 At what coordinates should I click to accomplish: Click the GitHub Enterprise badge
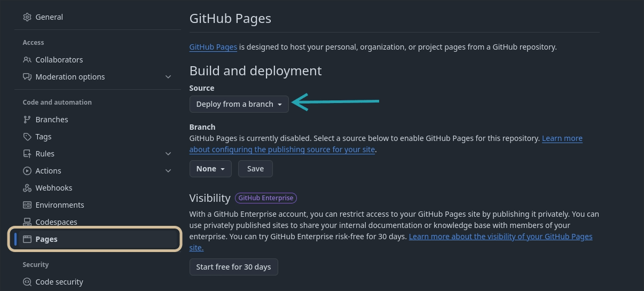tap(266, 198)
